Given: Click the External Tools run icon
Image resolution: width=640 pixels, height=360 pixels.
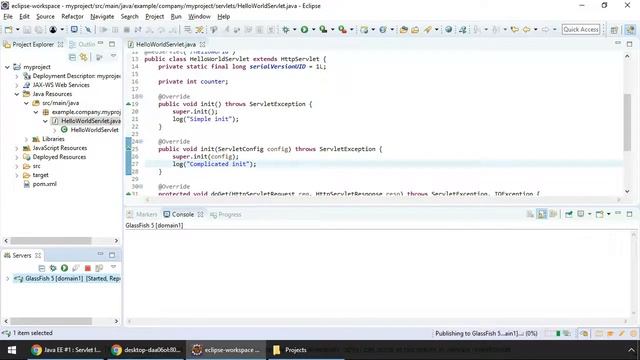Looking at the screenshot, I should point(342,29).
